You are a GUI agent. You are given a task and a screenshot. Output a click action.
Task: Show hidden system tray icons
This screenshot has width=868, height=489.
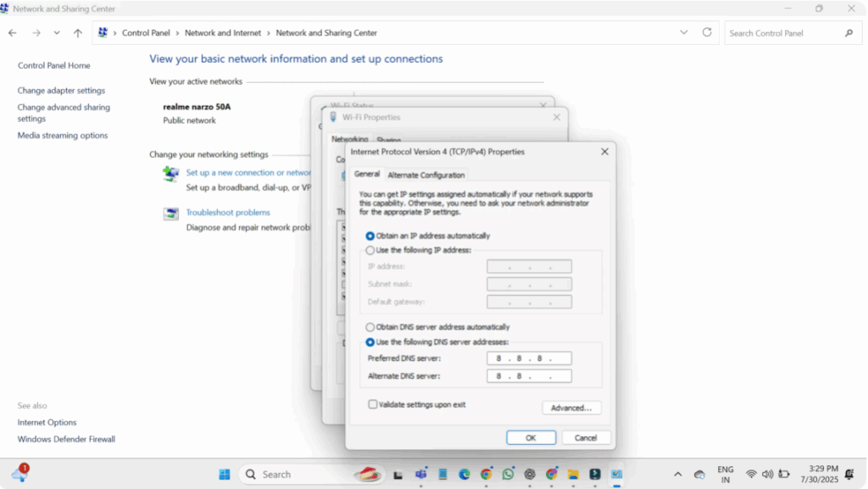(677, 475)
